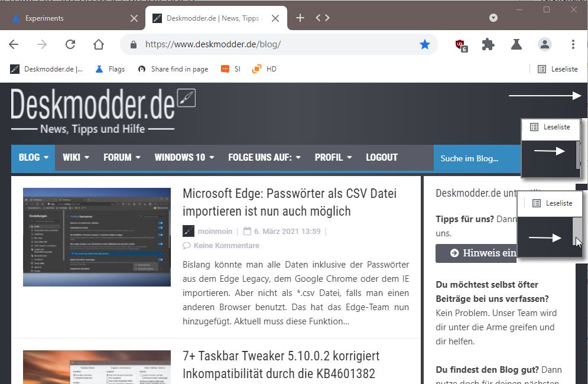Expand the FORUM menu
This screenshot has width=588, height=384.
(122, 158)
